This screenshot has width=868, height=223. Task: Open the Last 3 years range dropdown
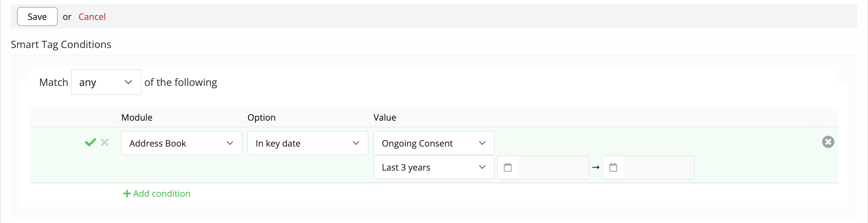pos(434,167)
